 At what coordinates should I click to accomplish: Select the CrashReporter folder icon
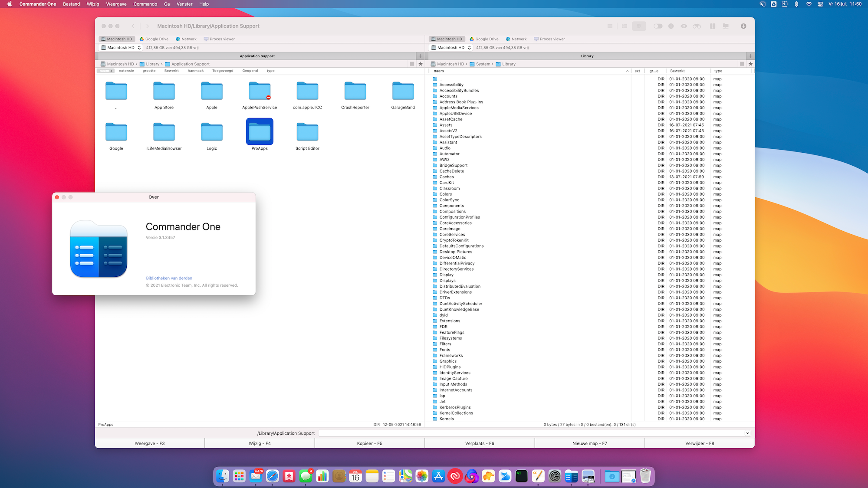point(355,91)
